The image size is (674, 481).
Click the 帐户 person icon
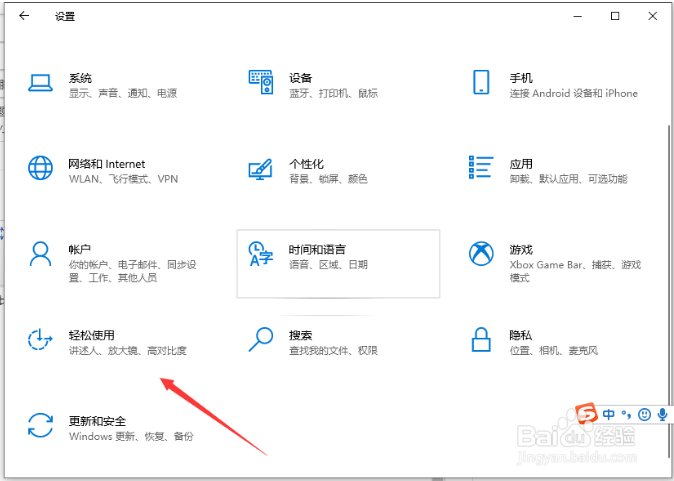click(40, 254)
